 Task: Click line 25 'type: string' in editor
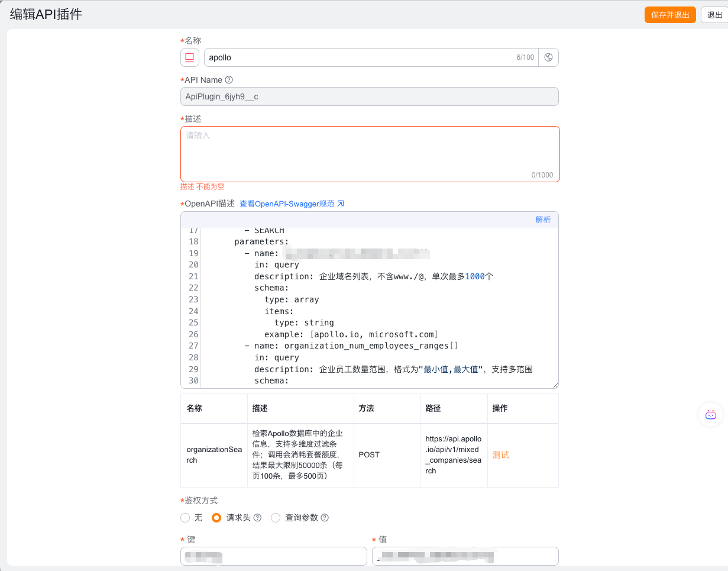click(x=304, y=322)
